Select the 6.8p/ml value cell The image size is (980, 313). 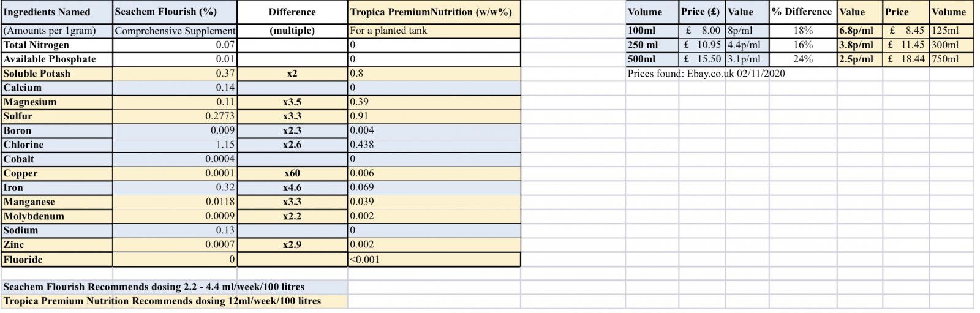[x=859, y=31]
